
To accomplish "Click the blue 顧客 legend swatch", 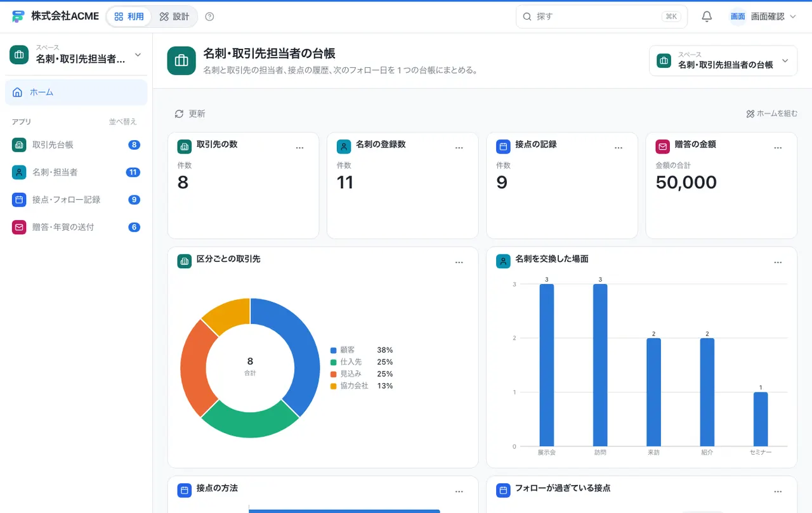I will 333,350.
